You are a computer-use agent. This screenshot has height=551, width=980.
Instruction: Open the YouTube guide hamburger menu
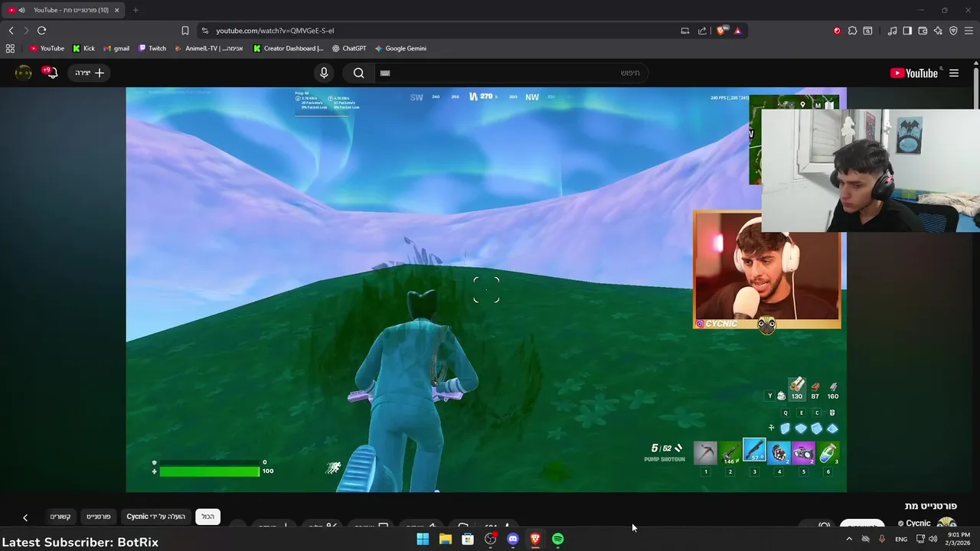pyautogui.click(x=954, y=73)
